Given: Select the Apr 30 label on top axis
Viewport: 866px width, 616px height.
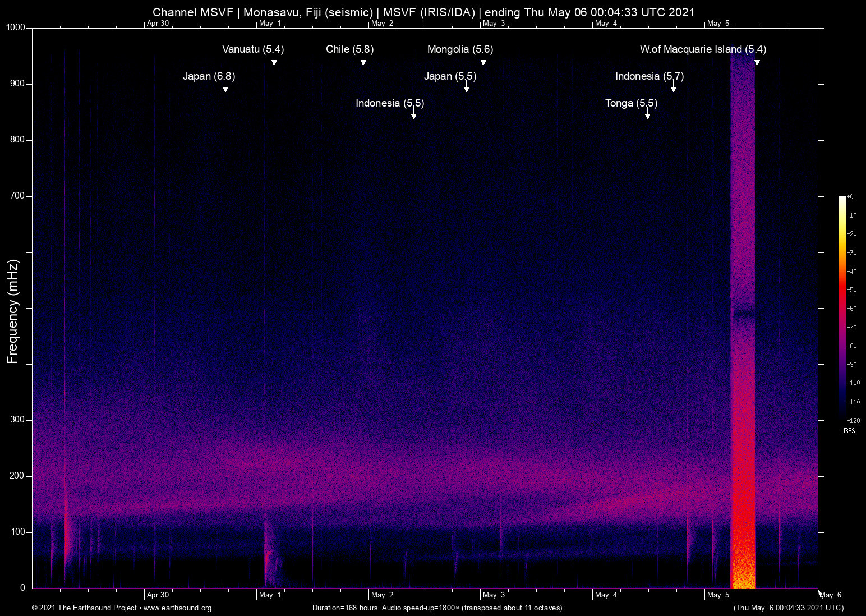Looking at the screenshot, I should pos(158,24).
